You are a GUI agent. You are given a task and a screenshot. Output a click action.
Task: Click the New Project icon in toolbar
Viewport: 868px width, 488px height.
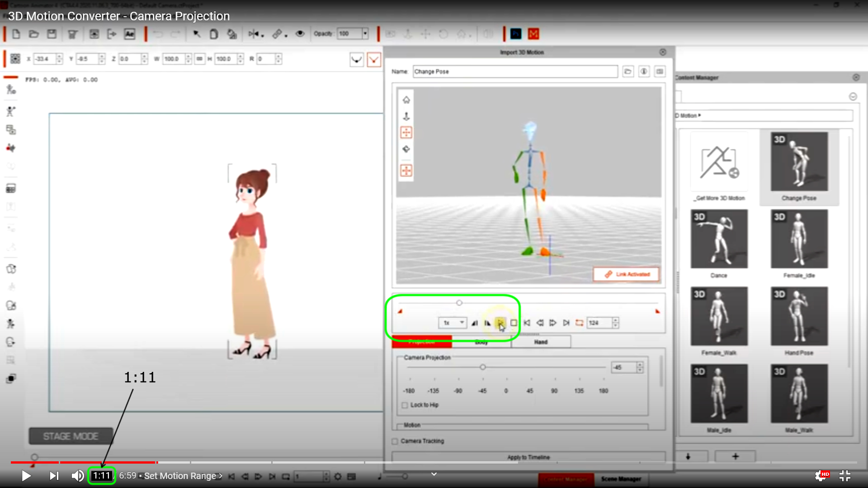click(x=16, y=34)
